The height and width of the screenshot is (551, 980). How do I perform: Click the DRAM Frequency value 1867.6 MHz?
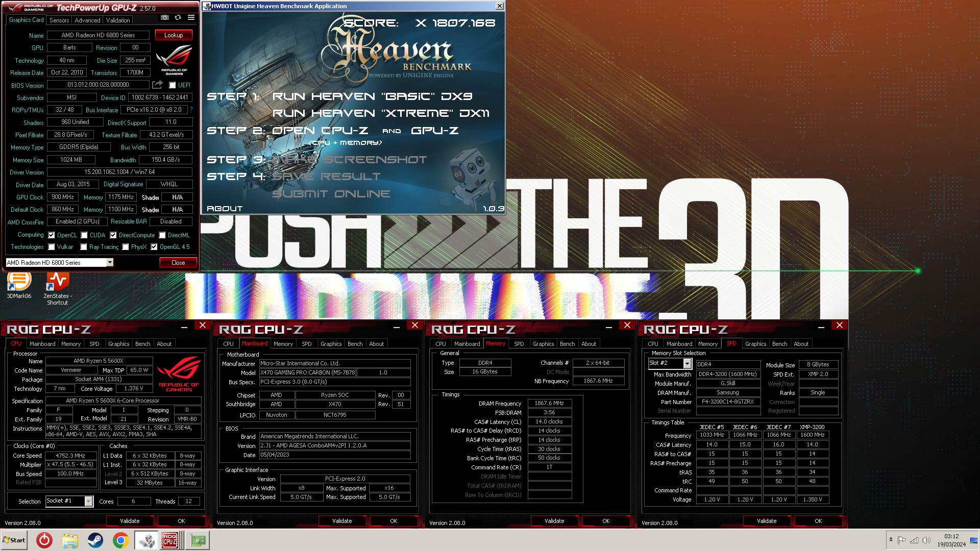point(549,404)
